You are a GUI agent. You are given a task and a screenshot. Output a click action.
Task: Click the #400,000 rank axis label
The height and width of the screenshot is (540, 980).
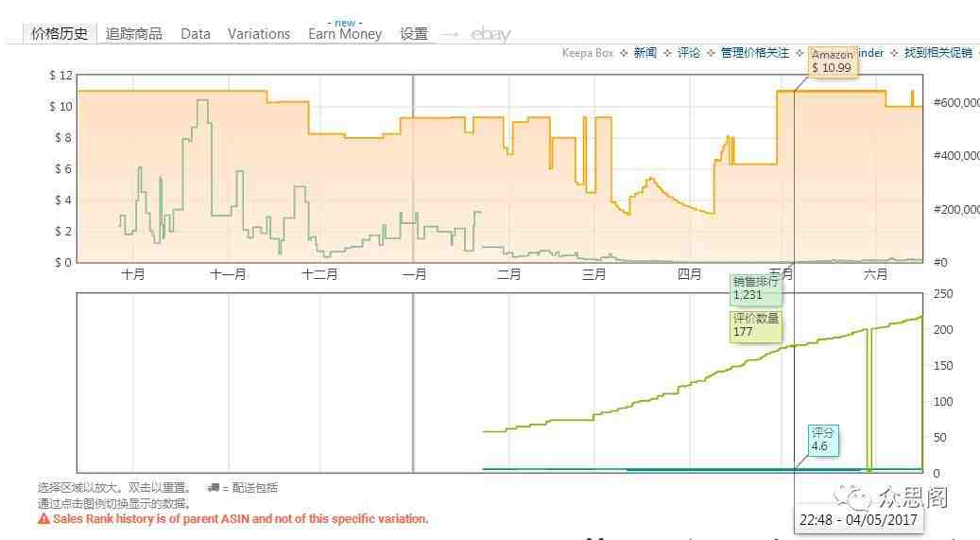(956, 155)
